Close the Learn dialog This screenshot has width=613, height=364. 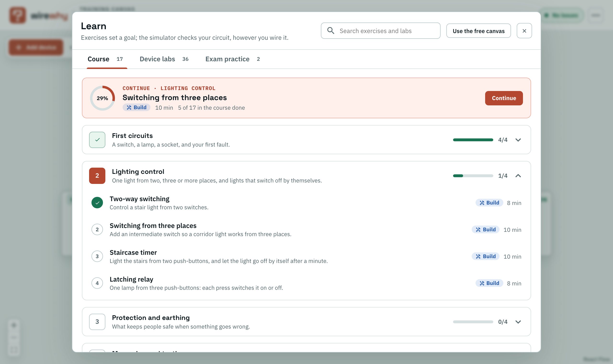point(524,31)
